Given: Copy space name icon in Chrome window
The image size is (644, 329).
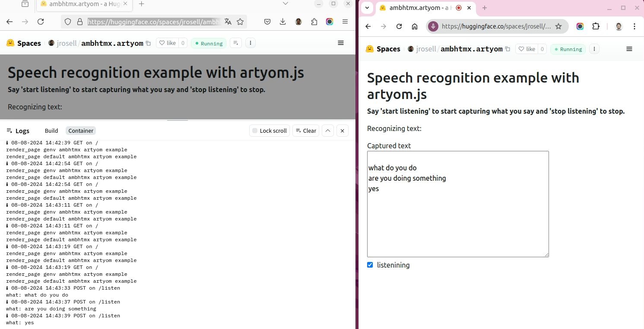Looking at the screenshot, I should click(x=508, y=49).
